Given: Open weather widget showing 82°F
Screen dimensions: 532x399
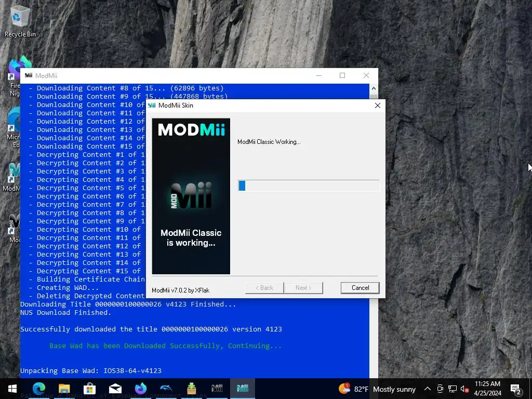Looking at the screenshot, I should (377, 389).
